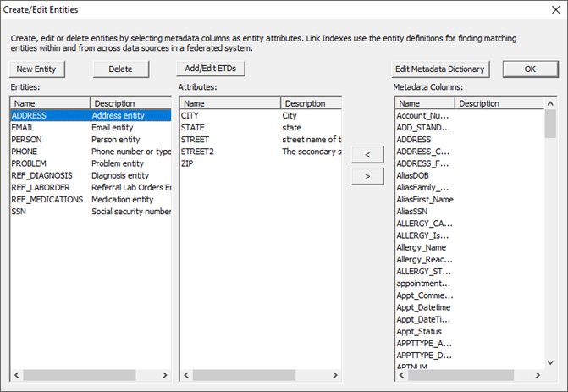Select the PROBLEM entity

tap(91, 163)
